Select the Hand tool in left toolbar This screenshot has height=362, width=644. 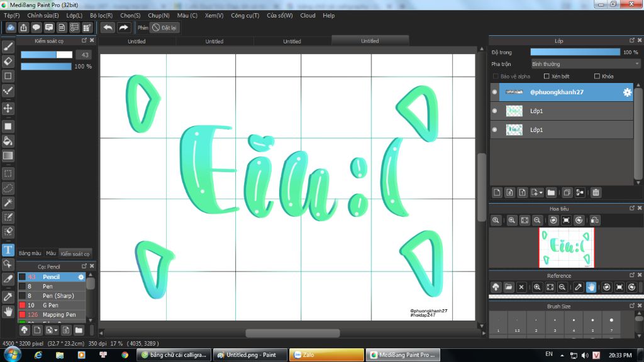8,312
